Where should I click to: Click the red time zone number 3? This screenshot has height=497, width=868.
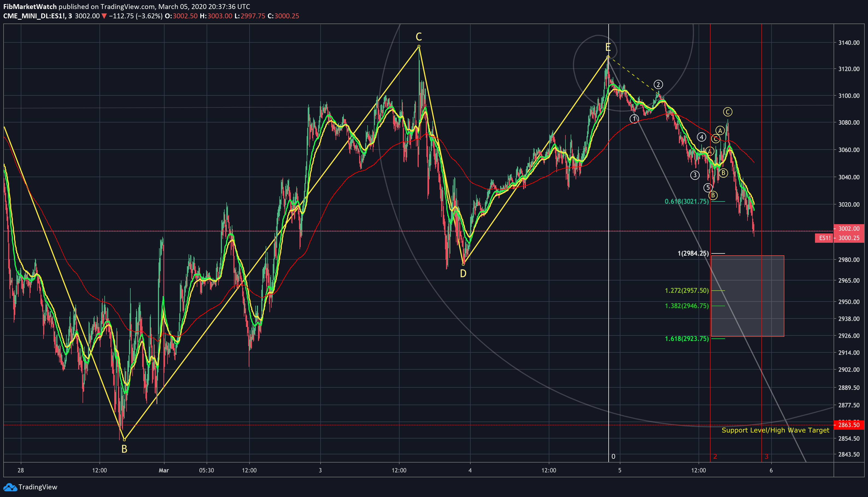click(766, 456)
